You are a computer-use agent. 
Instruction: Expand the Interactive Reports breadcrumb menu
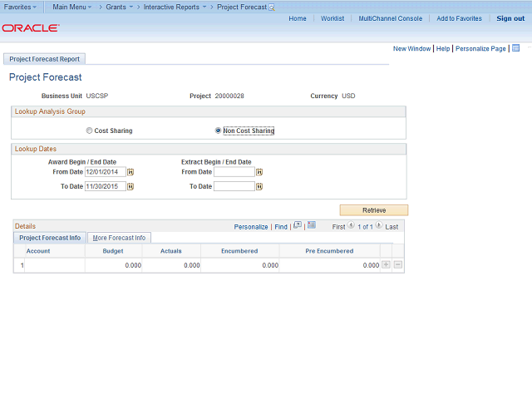click(x=175, y=7)
